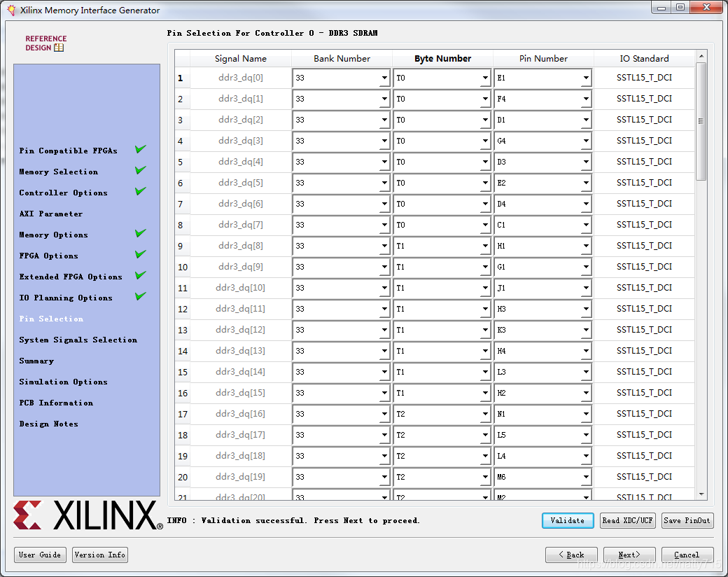728x577 pixels.
Task: Click Bank Number column header
Action: 342,59
